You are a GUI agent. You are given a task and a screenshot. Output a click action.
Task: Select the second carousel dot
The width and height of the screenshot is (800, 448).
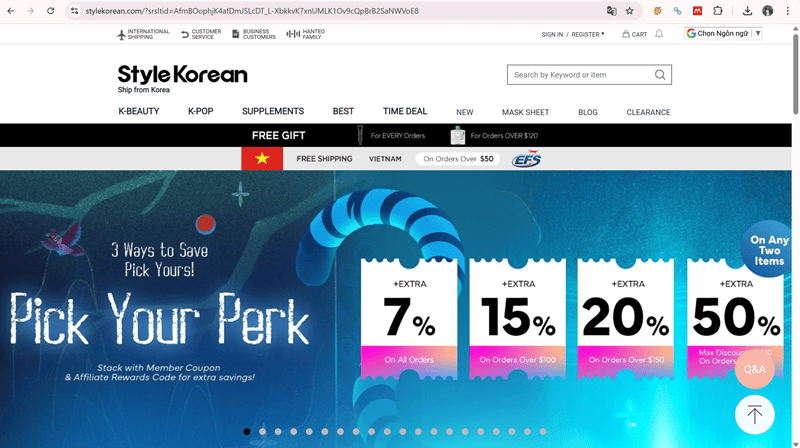pos(262,432)
